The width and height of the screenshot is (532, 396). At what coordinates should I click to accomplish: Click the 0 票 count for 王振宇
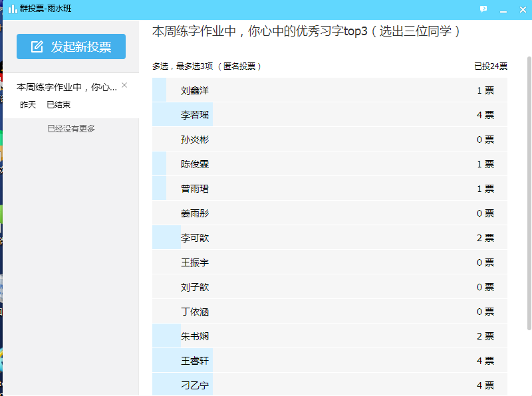coord(485,262)
